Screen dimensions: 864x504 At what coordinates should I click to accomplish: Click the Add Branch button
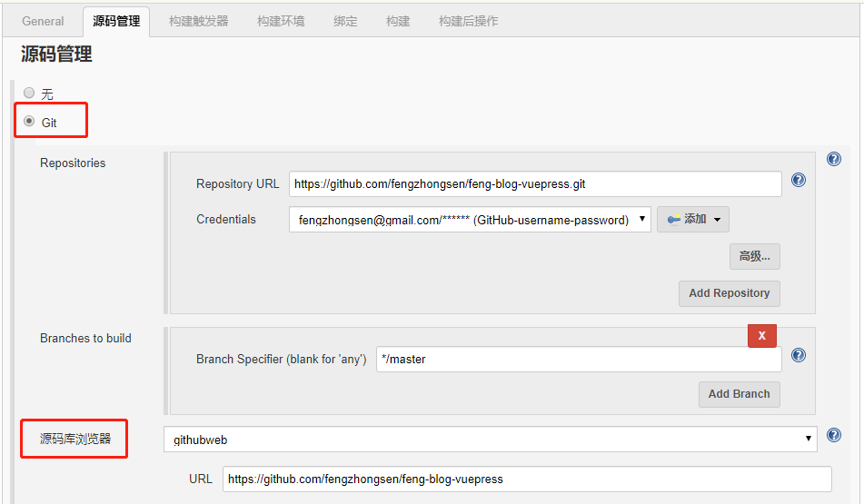tap(739, 394)
